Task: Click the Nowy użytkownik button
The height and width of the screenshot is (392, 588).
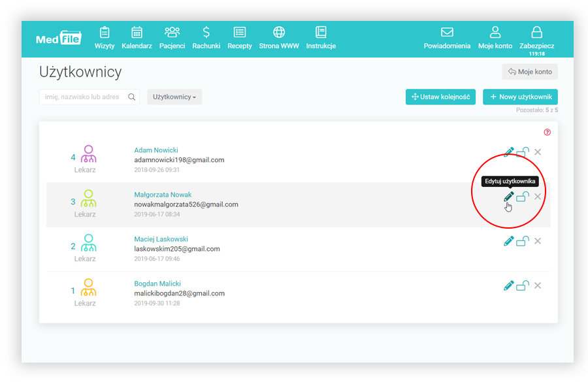Action: coord(520,97)
